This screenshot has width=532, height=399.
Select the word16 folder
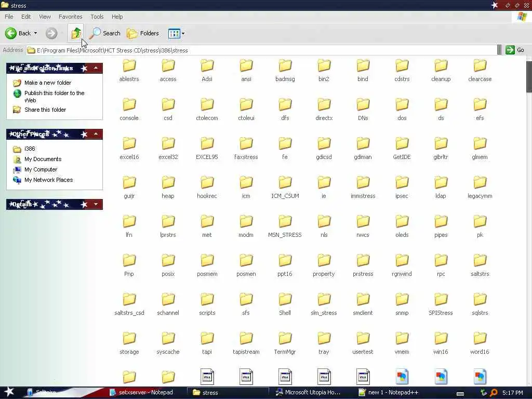[480, 344]
